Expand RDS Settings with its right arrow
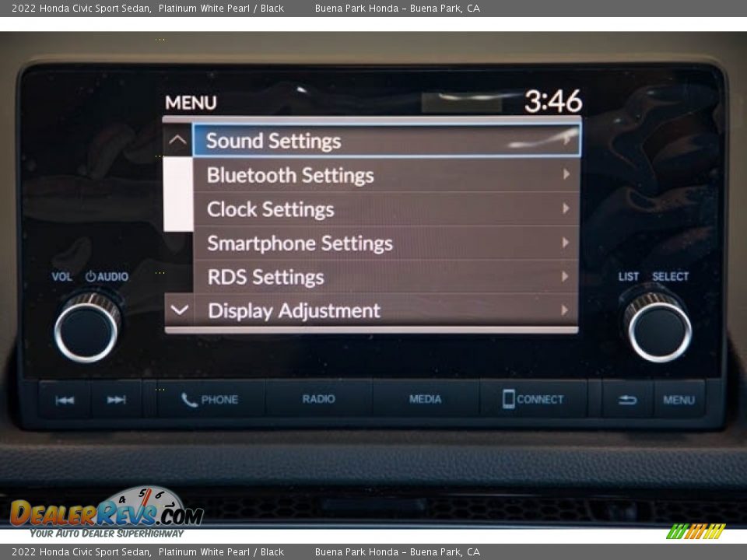747x560 pixels. [x=566, y=276]
